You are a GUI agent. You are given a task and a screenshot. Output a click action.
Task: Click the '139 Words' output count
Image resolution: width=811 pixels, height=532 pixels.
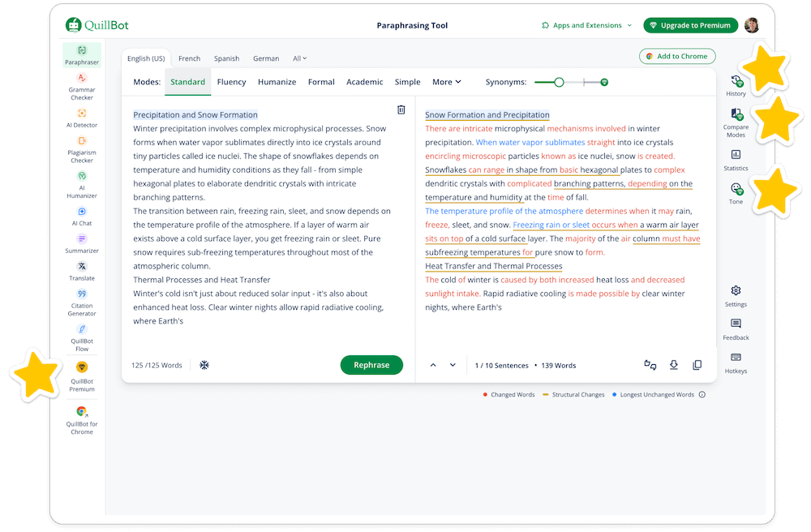click(x=559, y=366)
